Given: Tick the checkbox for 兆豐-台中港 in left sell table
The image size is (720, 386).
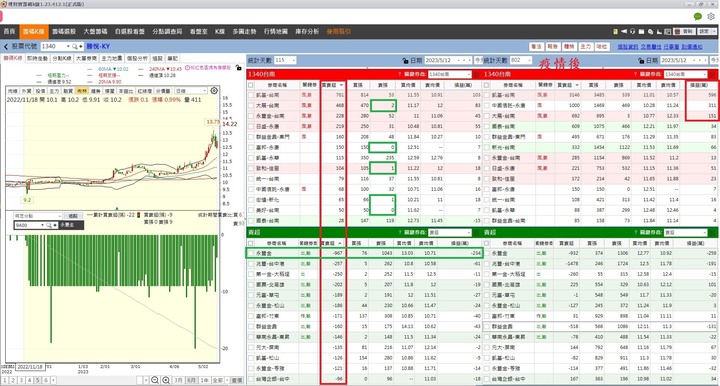Looking at the screenshot, I should tap(251, 264).
